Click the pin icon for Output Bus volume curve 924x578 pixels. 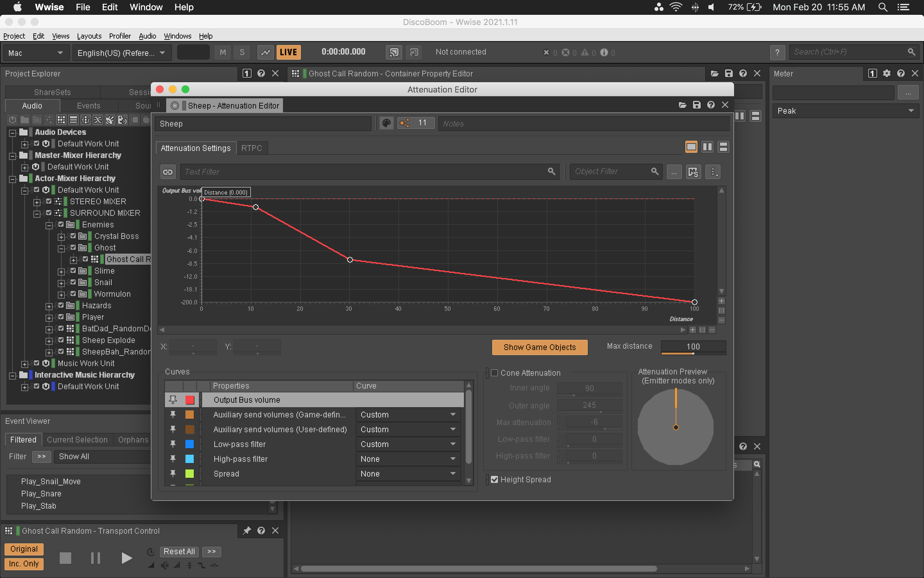coord(173,400)
